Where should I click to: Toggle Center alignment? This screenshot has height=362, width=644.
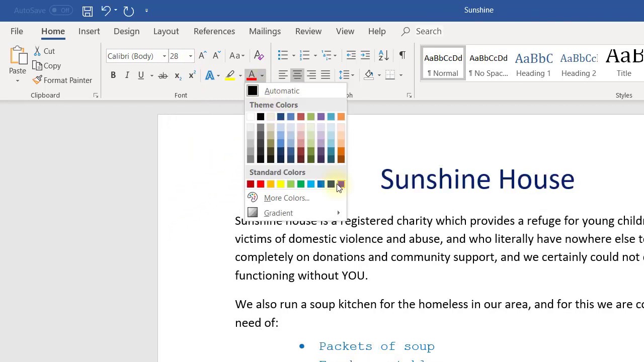click(297, 75)
